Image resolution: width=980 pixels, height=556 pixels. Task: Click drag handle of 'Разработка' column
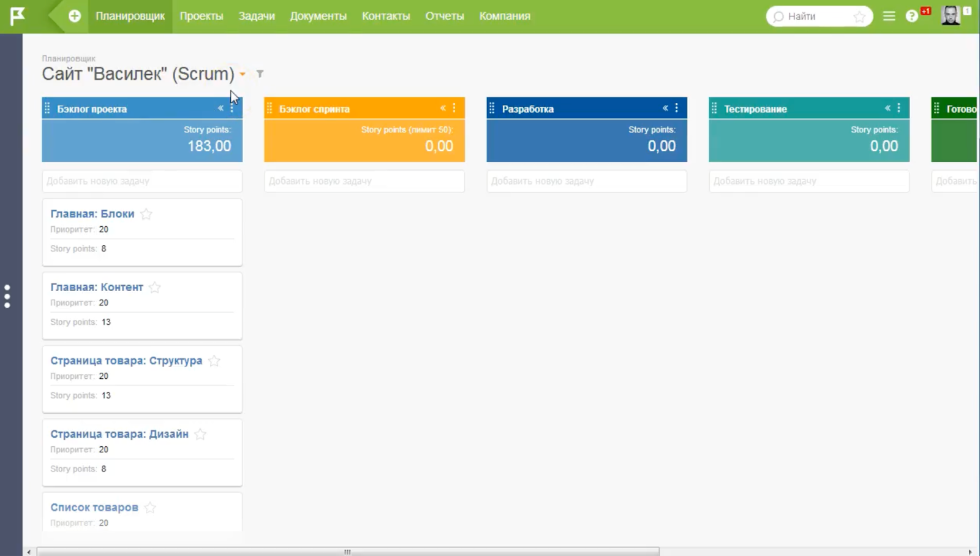point(492,109)
